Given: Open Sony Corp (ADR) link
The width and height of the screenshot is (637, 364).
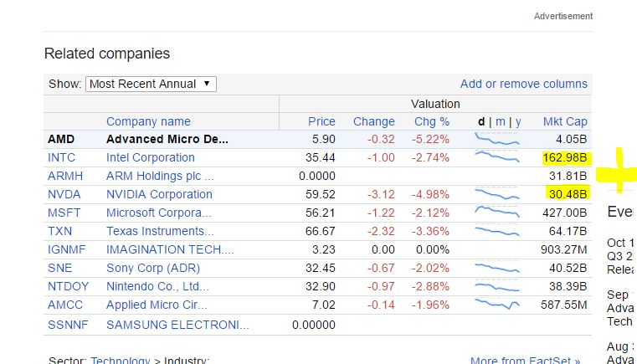Looking at the screenshot, I should [x=150, y=268].
